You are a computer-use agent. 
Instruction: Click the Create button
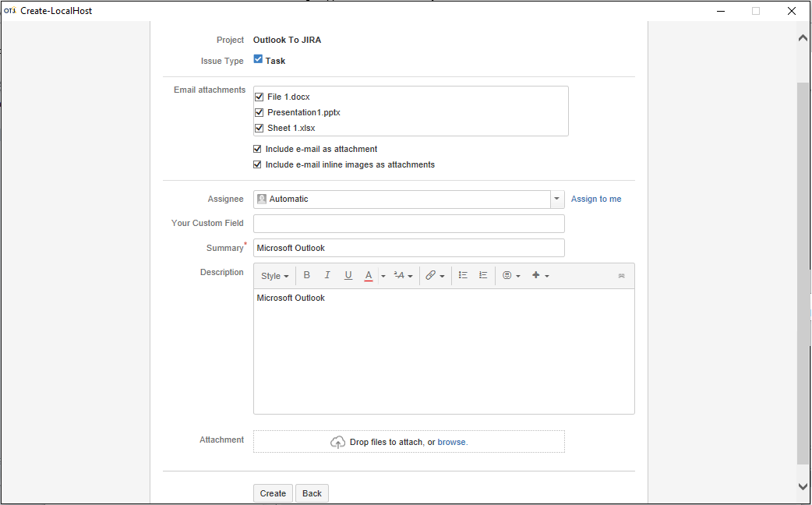[273, 493]
